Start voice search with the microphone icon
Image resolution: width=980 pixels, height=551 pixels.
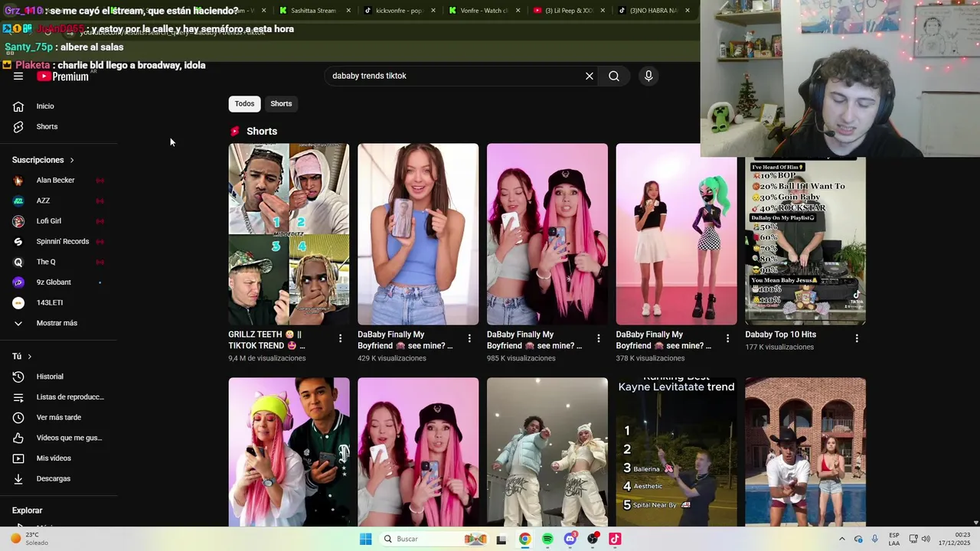click(648, 76)
